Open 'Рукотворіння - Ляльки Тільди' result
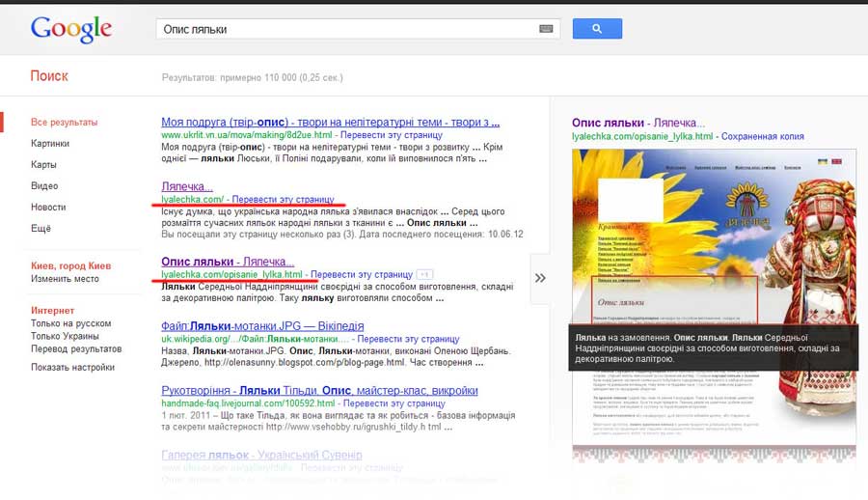Image resolution: width=868 pixels, height=500 pixels. (319, 390)
